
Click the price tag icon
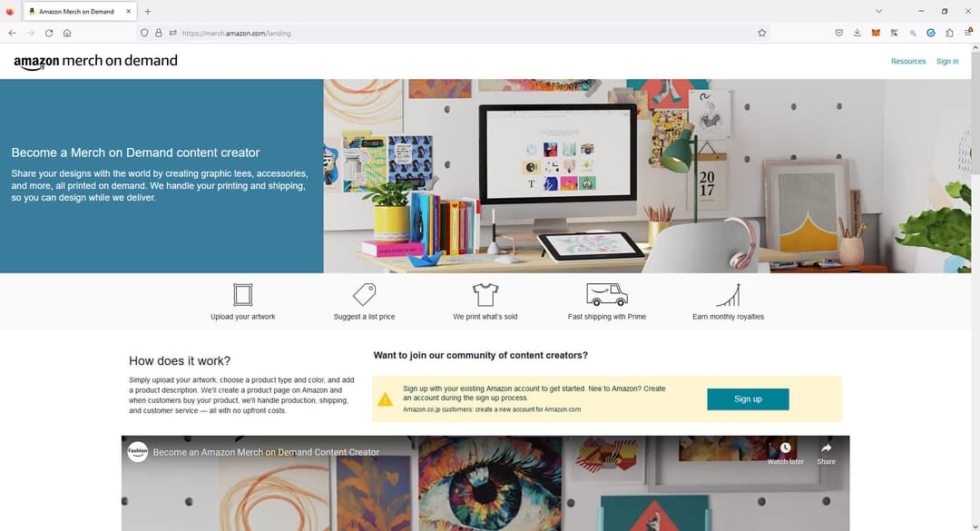[364, 295]
